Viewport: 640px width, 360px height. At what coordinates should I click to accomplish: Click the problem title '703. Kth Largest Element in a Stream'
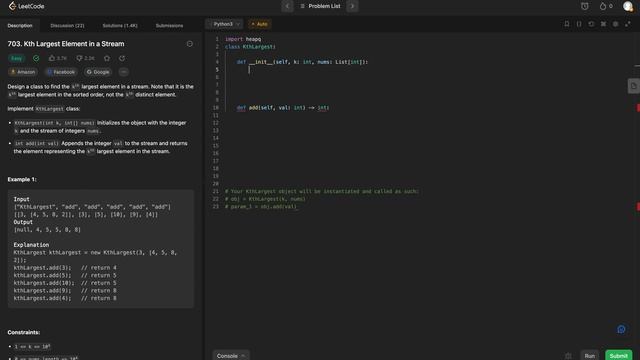(x=66, y=44)
